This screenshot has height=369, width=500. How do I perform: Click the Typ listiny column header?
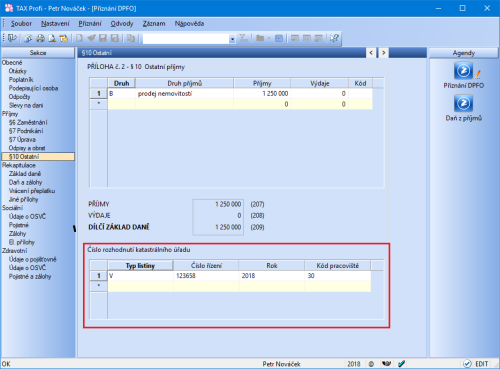[140, 266]
